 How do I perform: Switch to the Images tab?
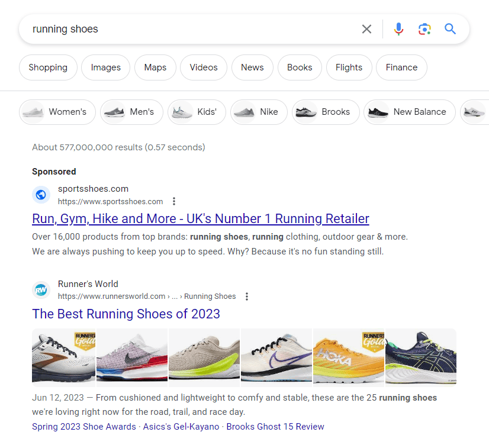click(x=106, y=67)
